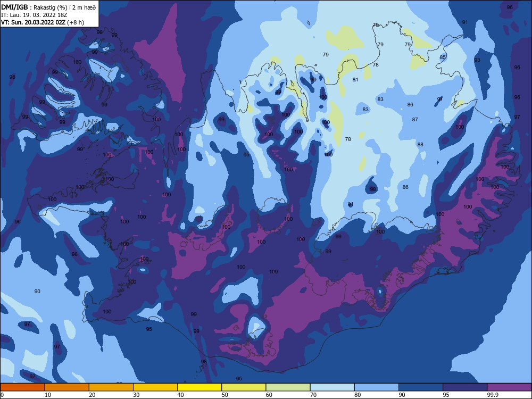Click the humidity value '93' on the map
This screenshot has height=399, width=532.
click(x=477, y=60)
